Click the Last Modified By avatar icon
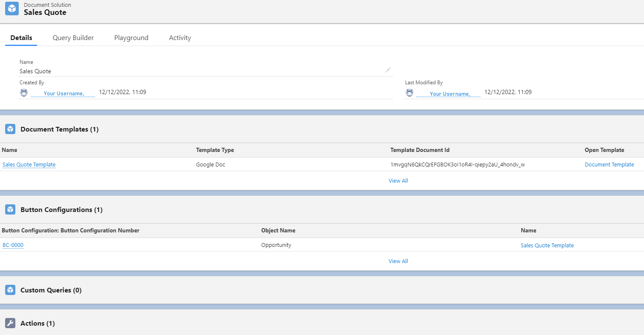The width and height of the screenshot is (644, 335). coord(410,92)
